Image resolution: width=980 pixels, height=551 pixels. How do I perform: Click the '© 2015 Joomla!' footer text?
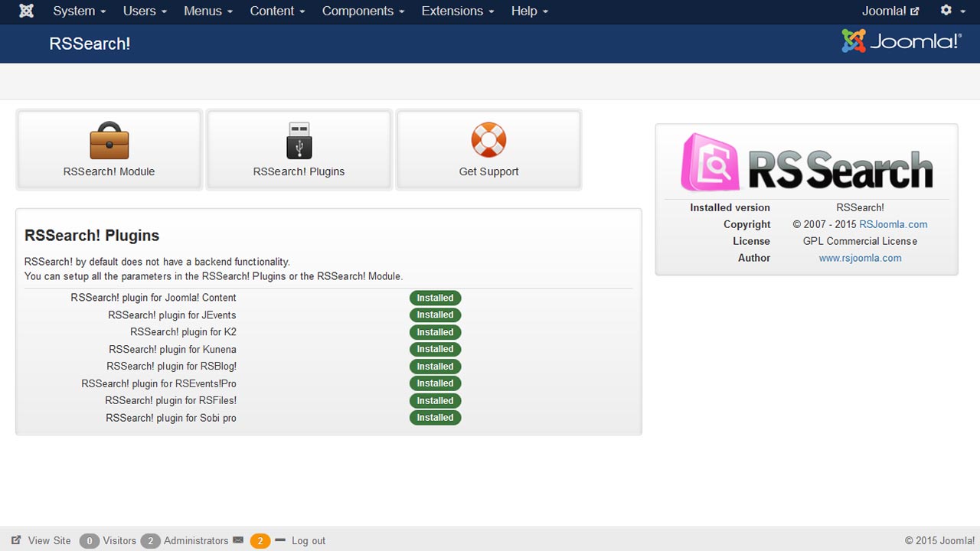click(x=939, y=540)
